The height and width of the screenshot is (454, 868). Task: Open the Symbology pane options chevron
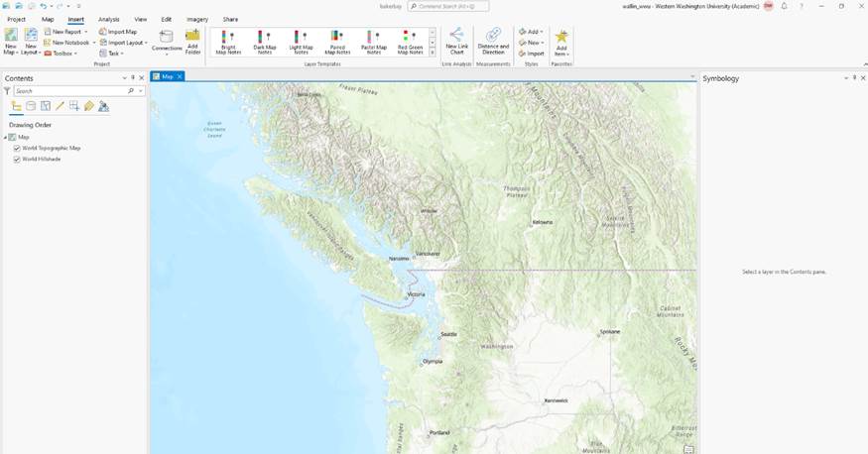(846, 78)
